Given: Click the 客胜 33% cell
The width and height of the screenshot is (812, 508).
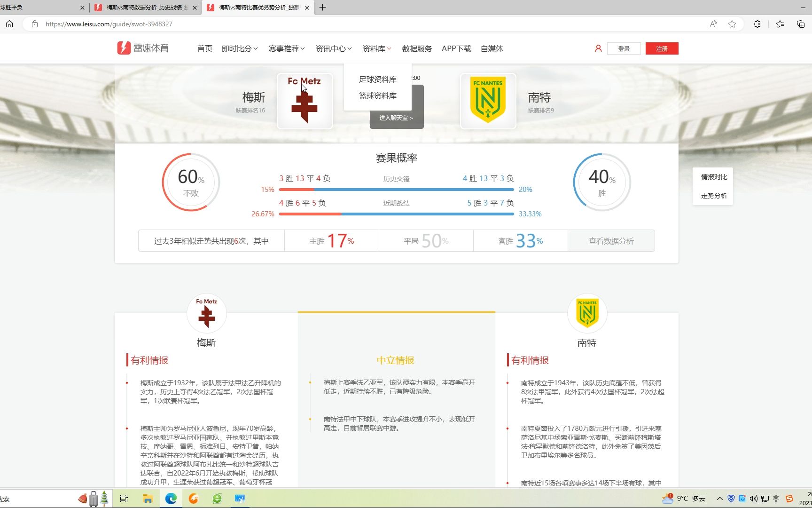Looking at the screenshot, I should pos(521,241).
